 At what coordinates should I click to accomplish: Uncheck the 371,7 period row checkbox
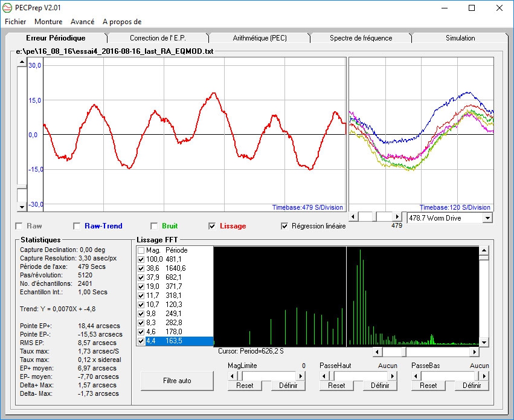[141, 286]
